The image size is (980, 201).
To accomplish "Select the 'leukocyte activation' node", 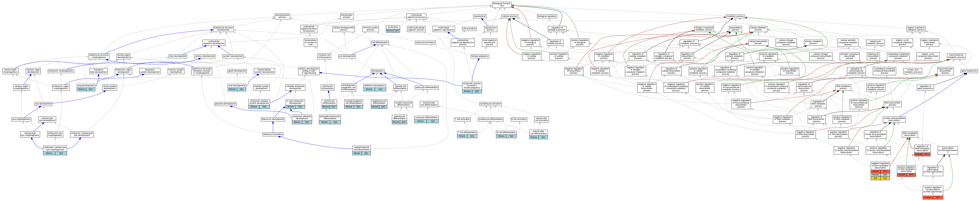I will (x=425, y=43).
